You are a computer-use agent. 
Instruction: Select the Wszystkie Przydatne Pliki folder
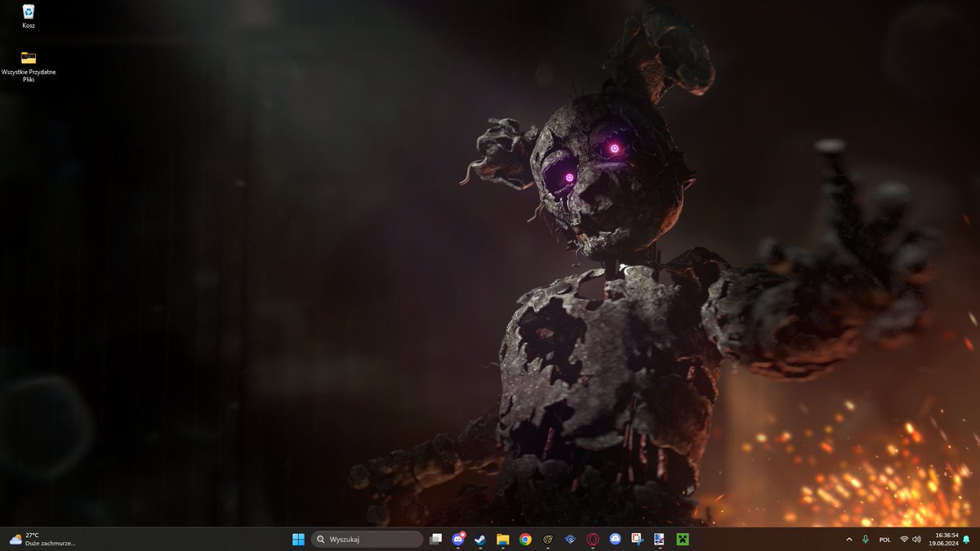(x=29, y=67)
